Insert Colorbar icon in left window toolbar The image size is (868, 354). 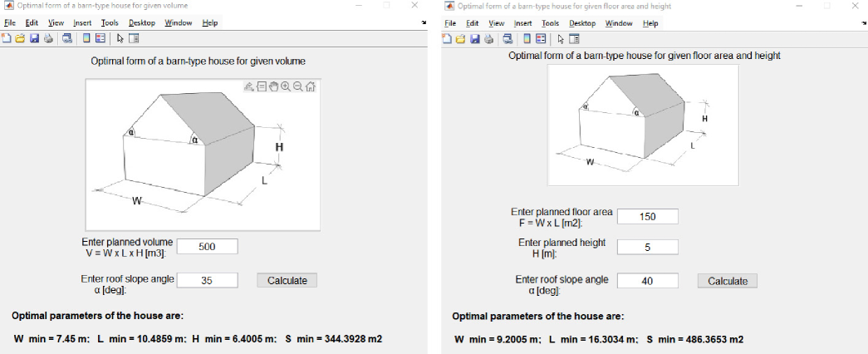coord(86,39)
